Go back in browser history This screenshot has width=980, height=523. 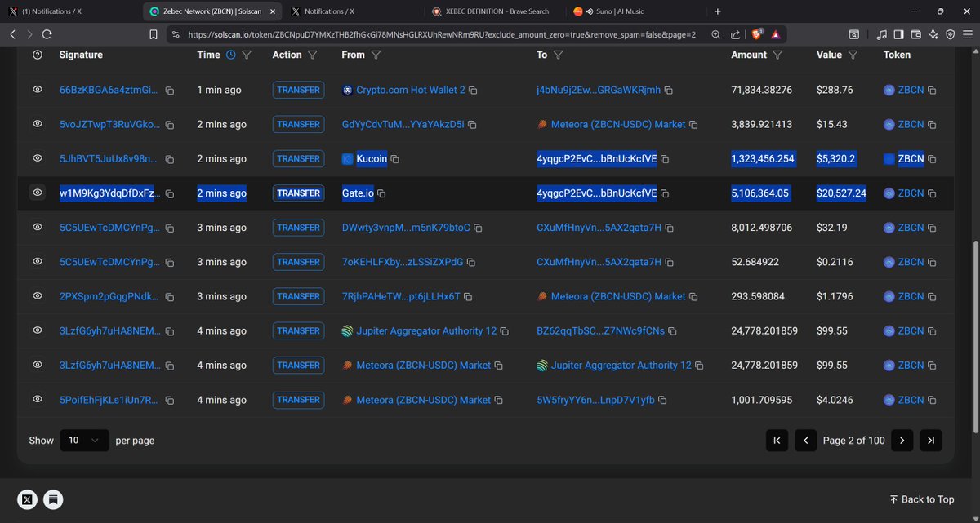[x=12, y=34]
